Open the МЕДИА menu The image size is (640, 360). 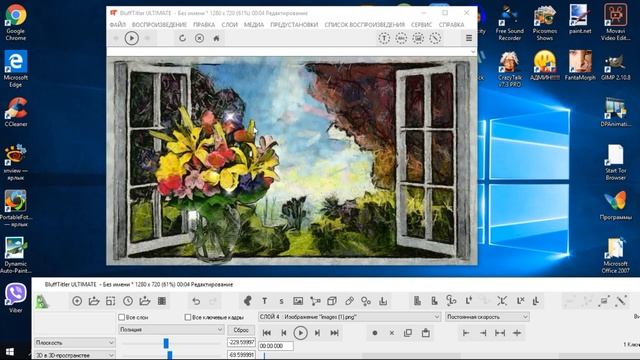click(254, 25)
